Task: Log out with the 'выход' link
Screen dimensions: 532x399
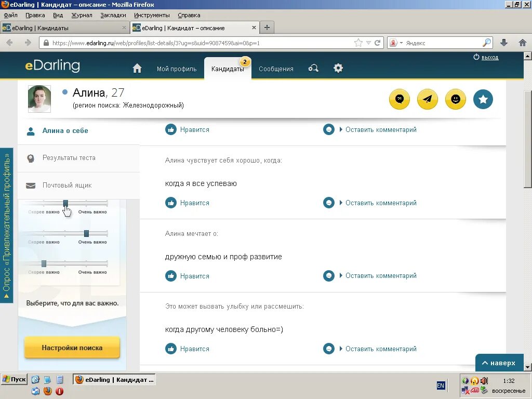Action: [x=490, y=57]
